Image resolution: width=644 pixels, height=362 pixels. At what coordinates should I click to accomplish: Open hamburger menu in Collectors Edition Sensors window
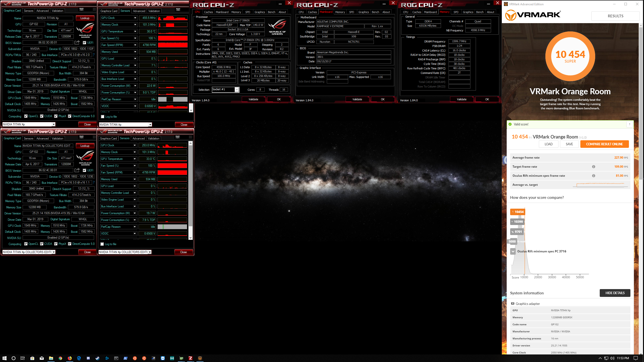coord(190,137)
